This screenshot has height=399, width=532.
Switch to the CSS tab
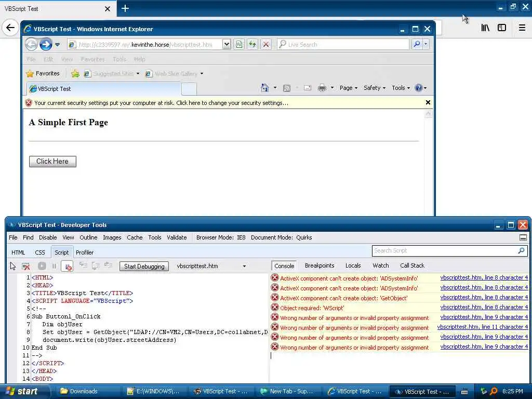(x=39, y=252)
